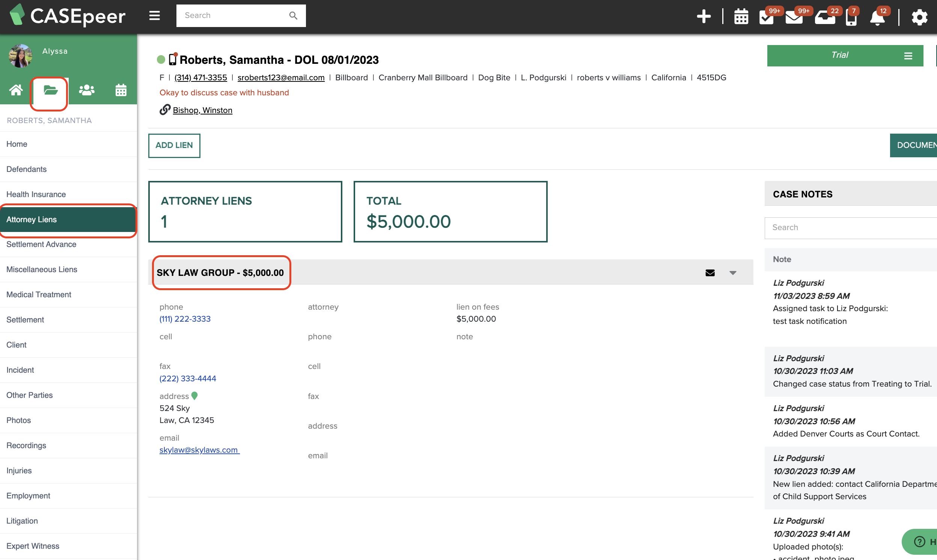The image size is (937, 560).
Task: Open the Employment sidebar item
Action: [x=68, y=496]
